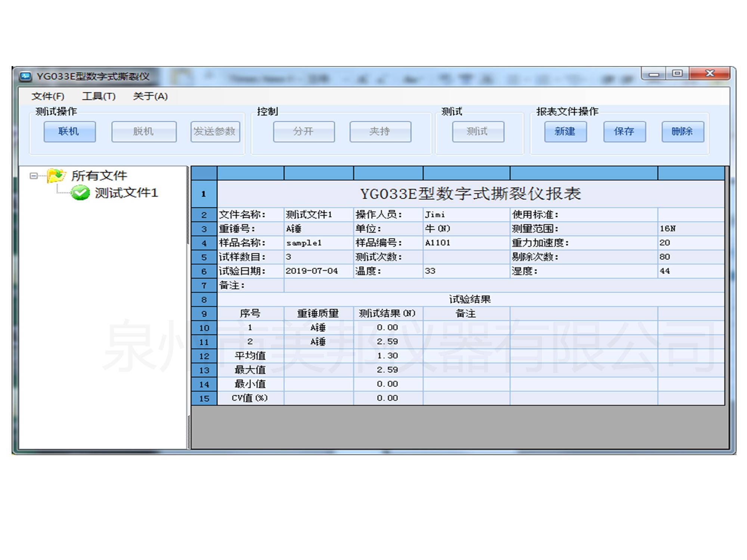Click the 新建 report button

click(565, 131)
